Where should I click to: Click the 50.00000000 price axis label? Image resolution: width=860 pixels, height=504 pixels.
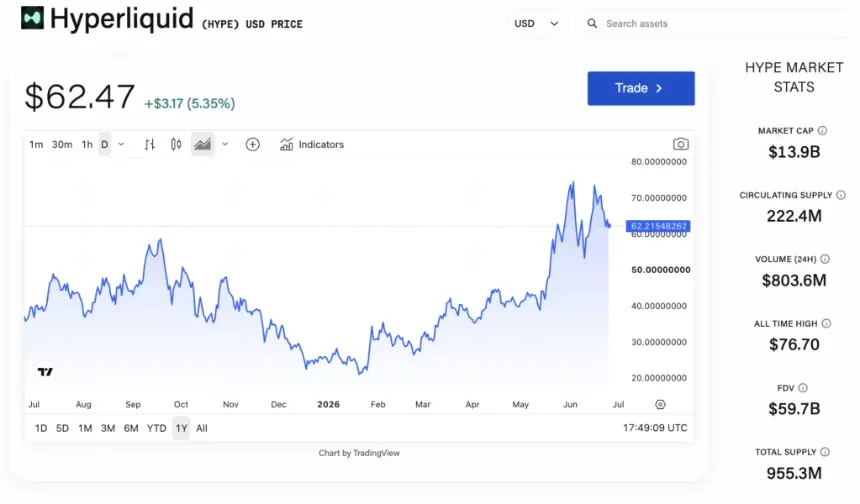[661, 270]
